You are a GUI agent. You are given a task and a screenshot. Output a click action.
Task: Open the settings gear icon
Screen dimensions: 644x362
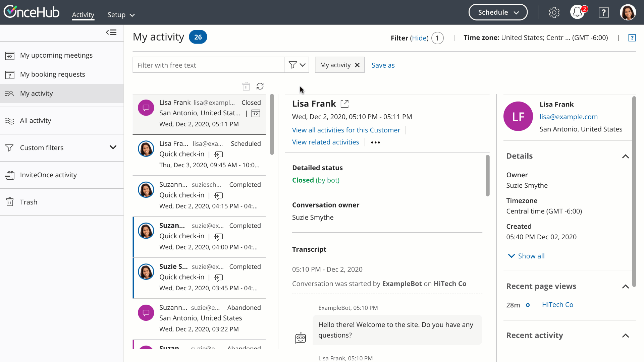click(x=554, y=12)
